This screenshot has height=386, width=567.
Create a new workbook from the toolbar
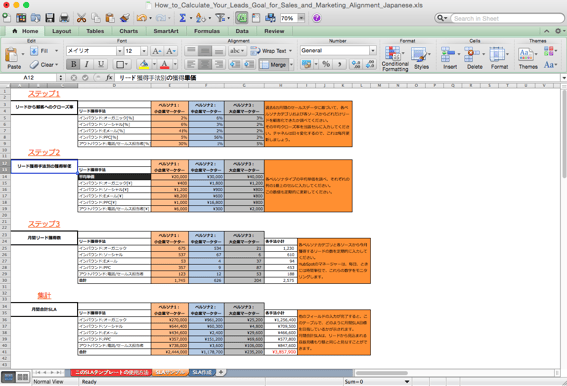(x=6, y=18)
